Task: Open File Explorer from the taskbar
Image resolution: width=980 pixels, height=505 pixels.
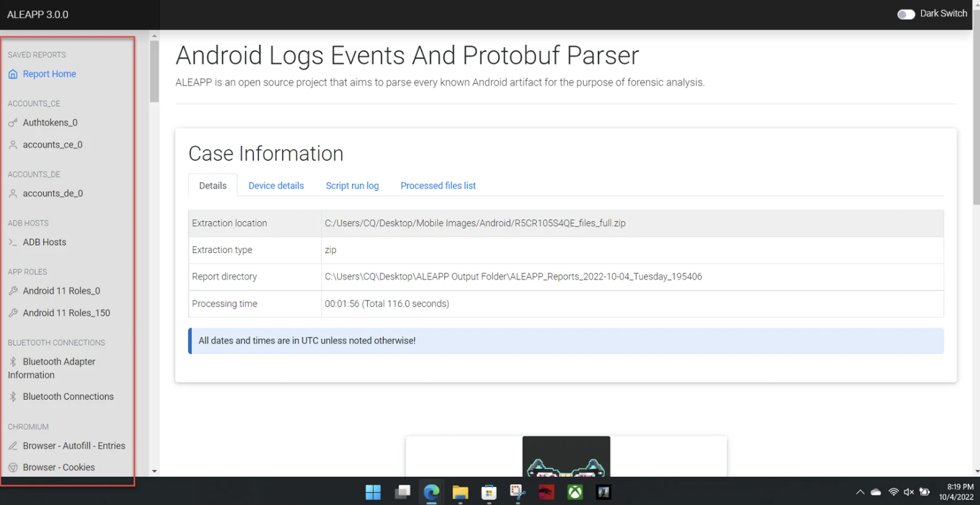Action: coord(460,492)
